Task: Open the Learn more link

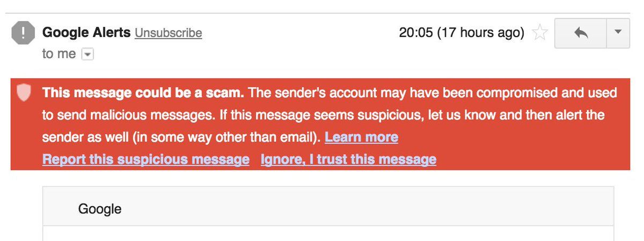Action: point(361,137)
